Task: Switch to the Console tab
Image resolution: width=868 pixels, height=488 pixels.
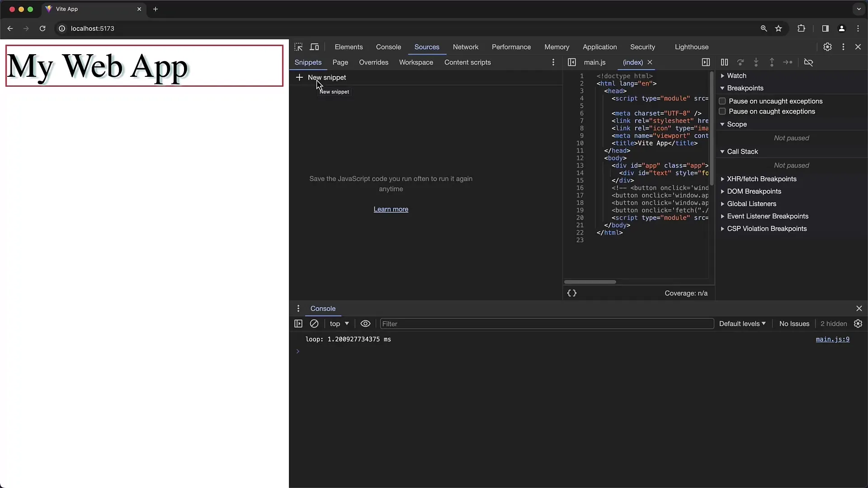Action: coord(388,47)
